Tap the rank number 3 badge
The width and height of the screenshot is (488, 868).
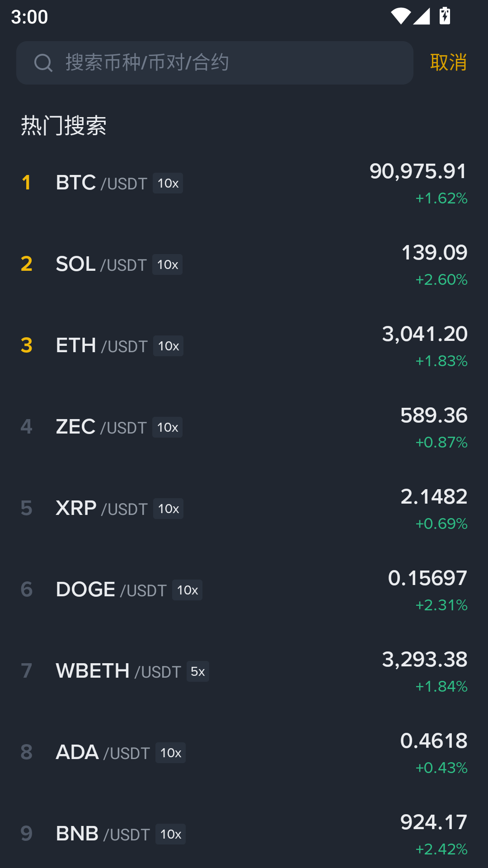pyautogui.click(x=27, y=346)
